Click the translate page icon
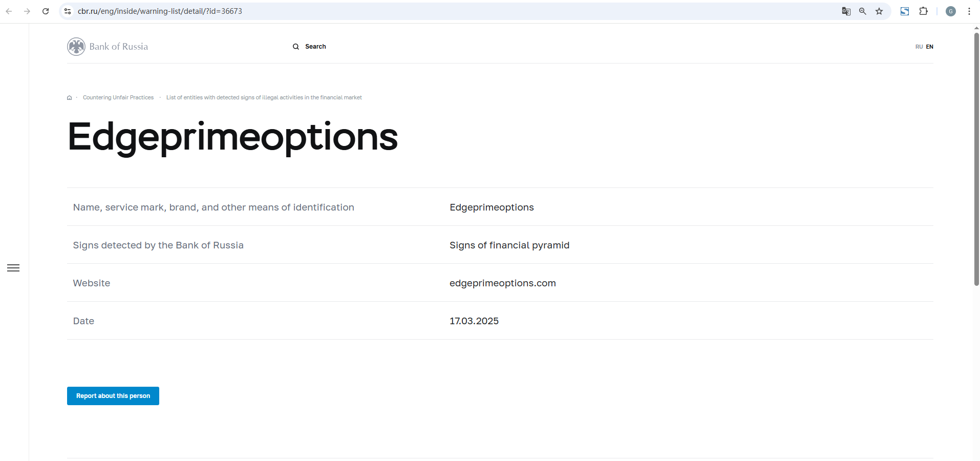This screenshot has height=461, width=980. [846, 11]
